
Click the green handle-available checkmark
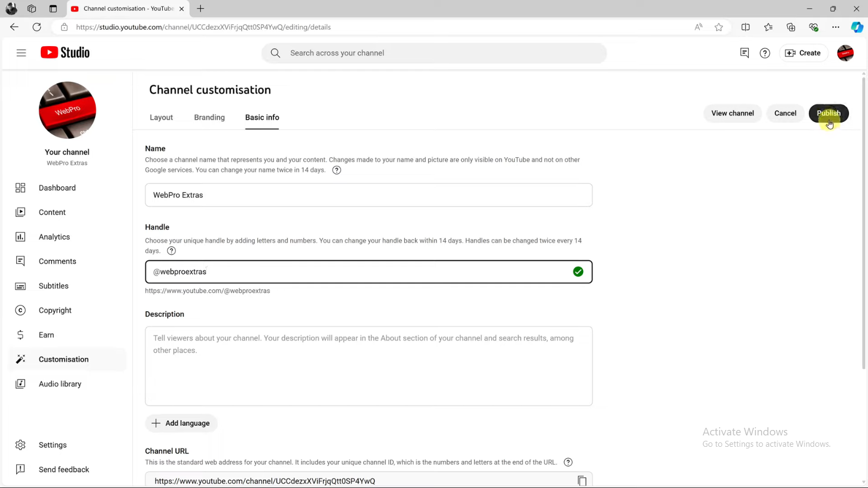(x=578, y=272)
